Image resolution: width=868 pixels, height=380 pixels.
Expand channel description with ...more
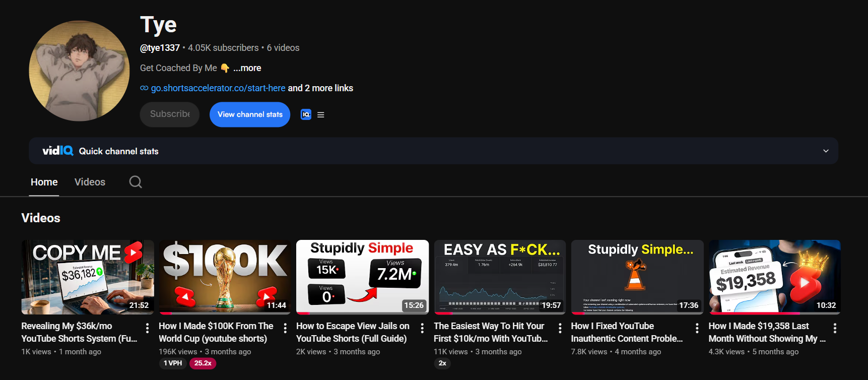pos(247,68)
